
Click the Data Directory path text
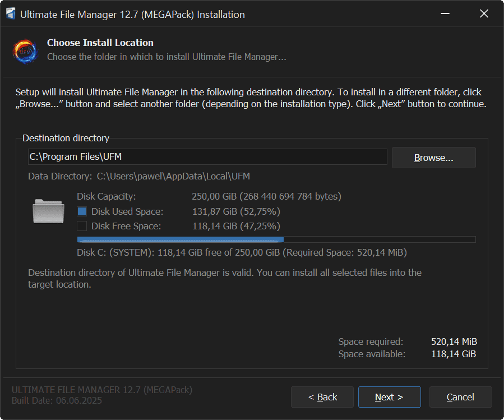(173, 176)
